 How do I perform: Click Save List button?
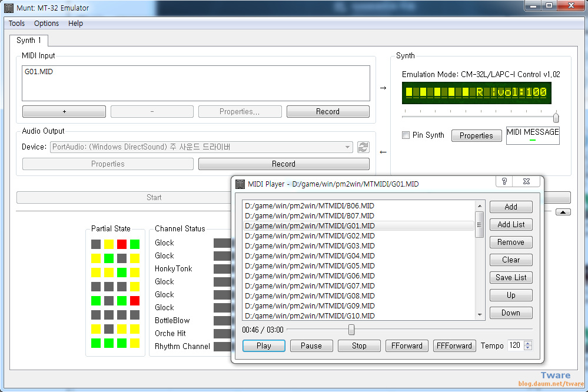(x=511, y=278)
